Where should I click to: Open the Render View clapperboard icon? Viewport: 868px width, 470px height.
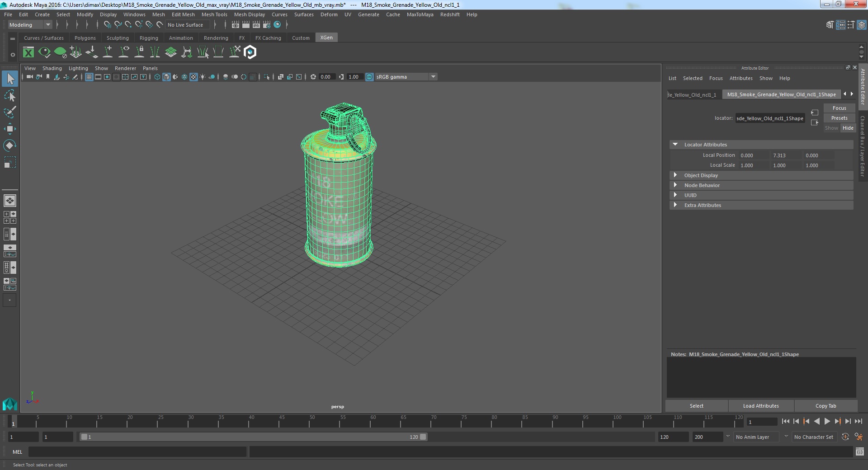236,25
